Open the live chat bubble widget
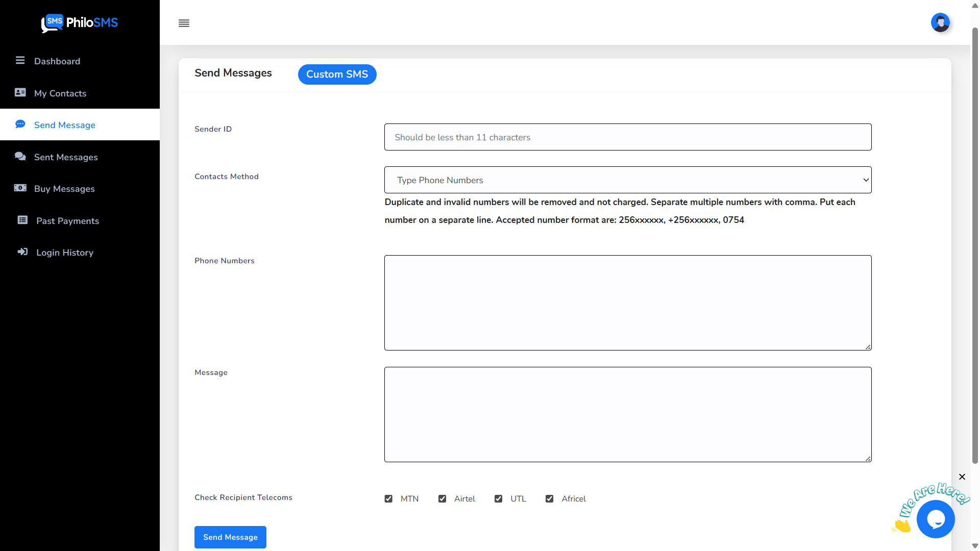 pyautogui.click(x=935, y=519)
